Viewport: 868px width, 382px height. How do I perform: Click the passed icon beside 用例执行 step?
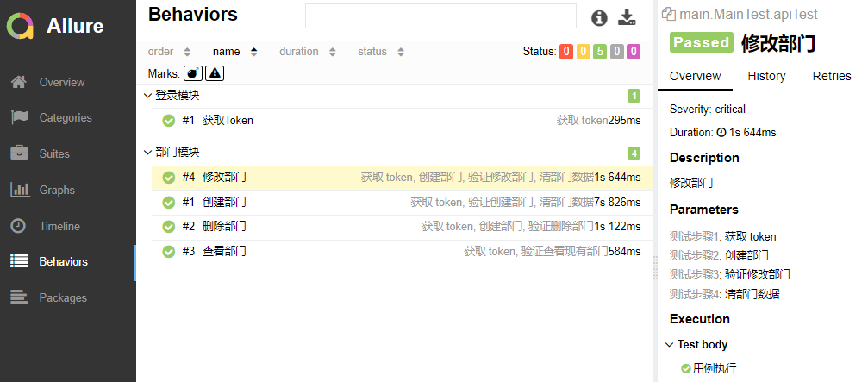coord(686,368)
